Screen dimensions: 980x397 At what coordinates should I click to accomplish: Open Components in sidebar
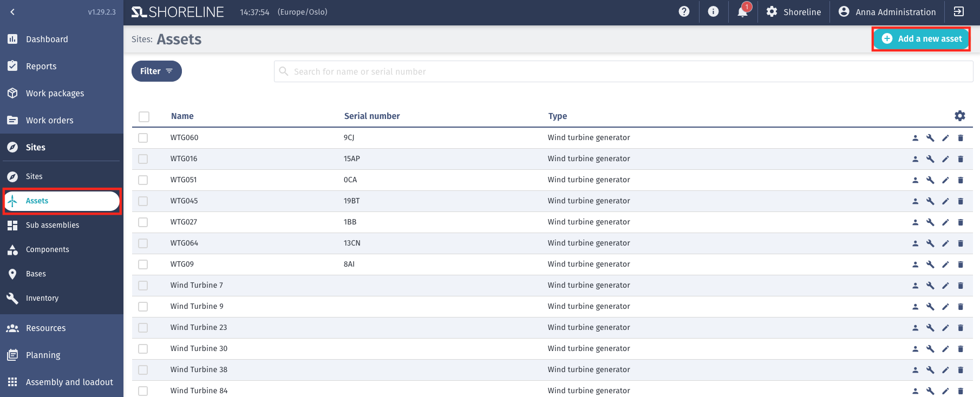62,249
